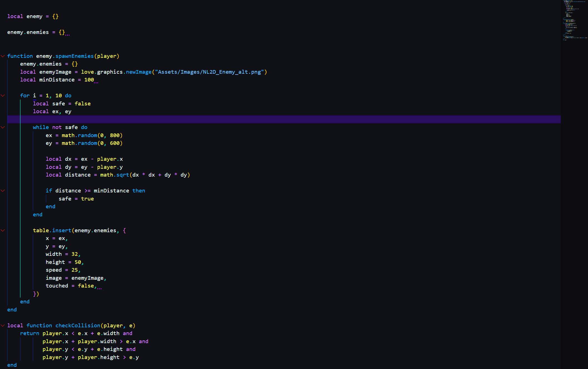The width and height of the screenshot is (588, 369).
Task: Collapse the table.insert block fold arrow
Action: tap(3, 231)
